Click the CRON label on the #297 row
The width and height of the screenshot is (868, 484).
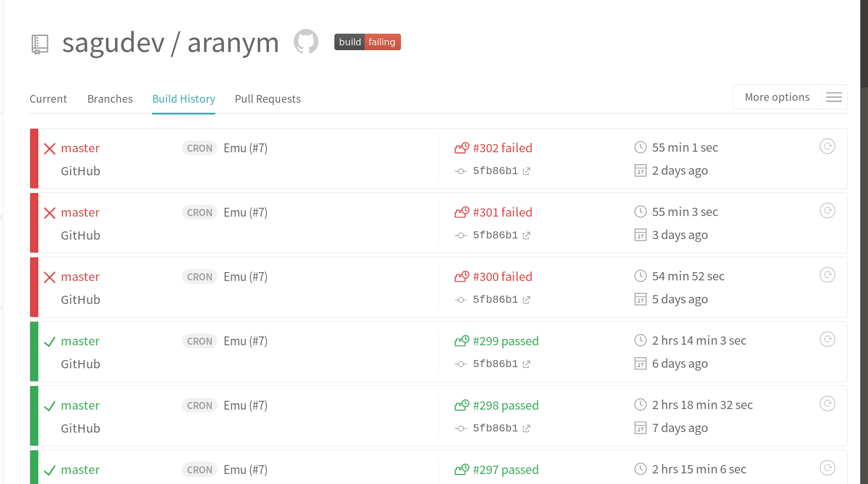click(x=199, y=469)
